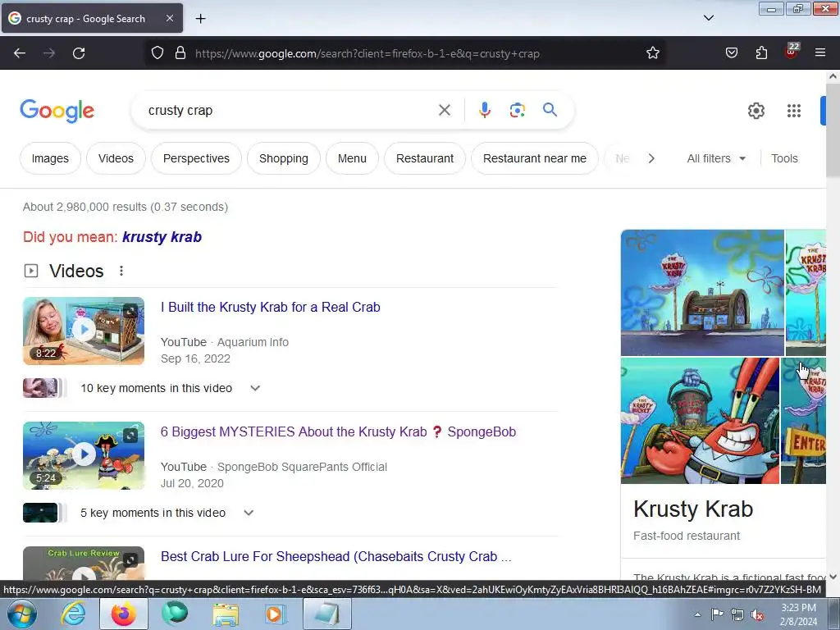Open 6 Biggest MYSTERIES About Krusty Krab link

pyautogui.click(x=338, y=431)
